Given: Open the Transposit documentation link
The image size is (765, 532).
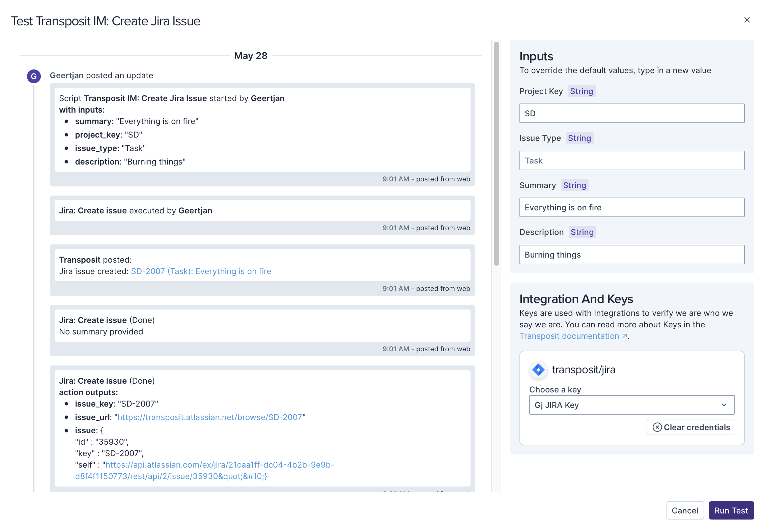Looking at the screenshot, I should point(569,336).
